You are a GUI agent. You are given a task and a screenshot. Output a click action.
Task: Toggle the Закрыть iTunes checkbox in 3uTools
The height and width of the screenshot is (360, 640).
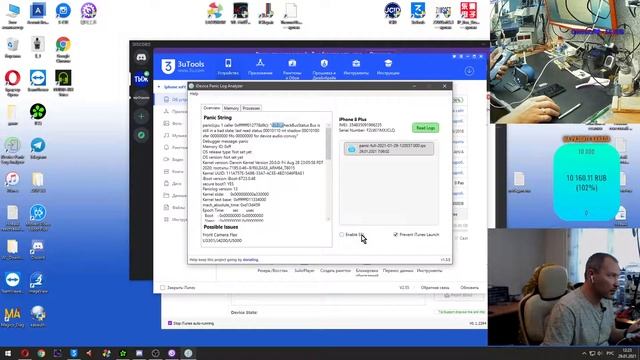pos(163,288)
